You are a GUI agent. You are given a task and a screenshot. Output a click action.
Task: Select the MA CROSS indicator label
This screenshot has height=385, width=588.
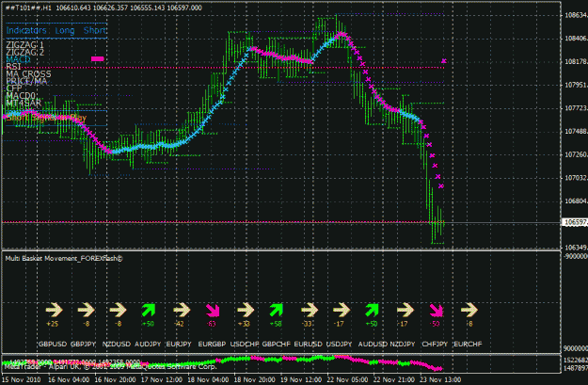(x=28, y=74)
